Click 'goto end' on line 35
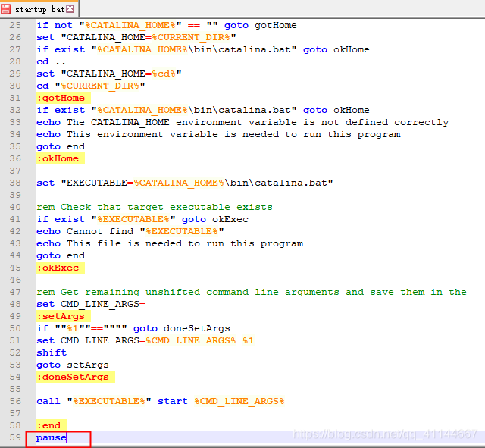The height and width of the screenshot is (448, 485). point(61,146)
